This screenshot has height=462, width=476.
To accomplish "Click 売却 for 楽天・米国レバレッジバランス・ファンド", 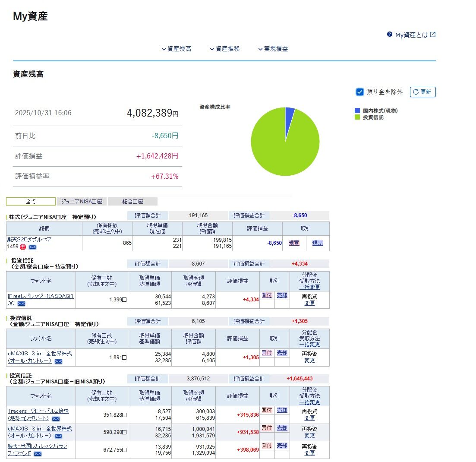I will click(x=282, y=445).
